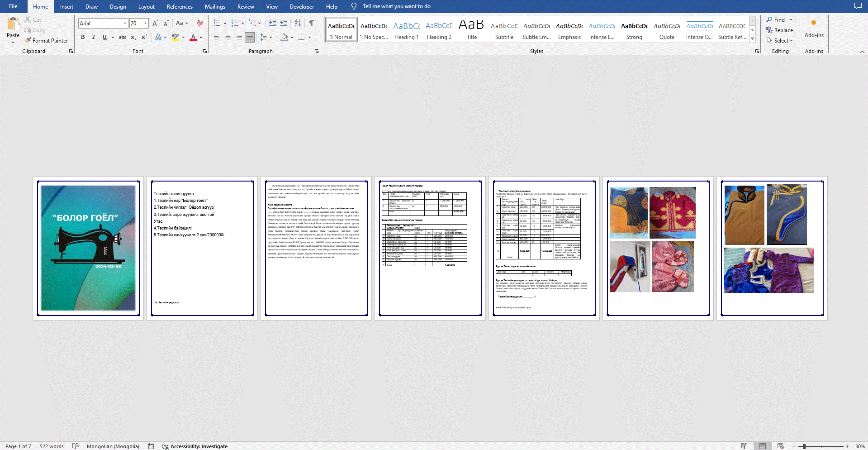Switch to Web Layout view

point(780,446)
